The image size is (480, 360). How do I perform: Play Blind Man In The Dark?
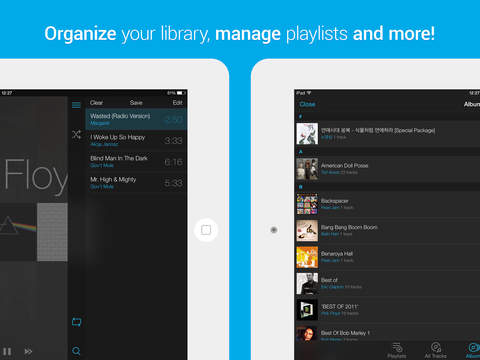pos(136,162)
